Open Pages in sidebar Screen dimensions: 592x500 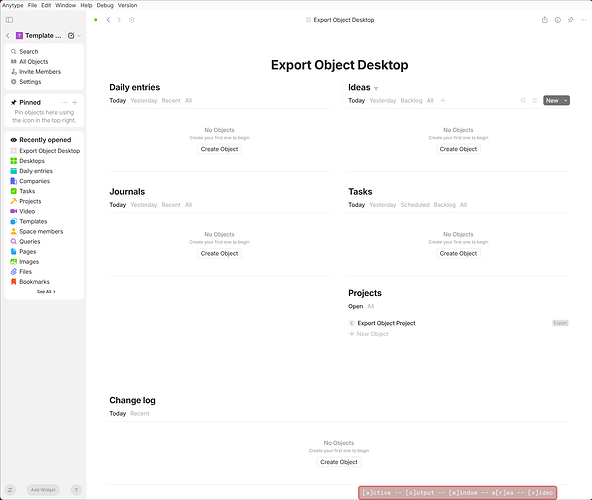[28, 252]
